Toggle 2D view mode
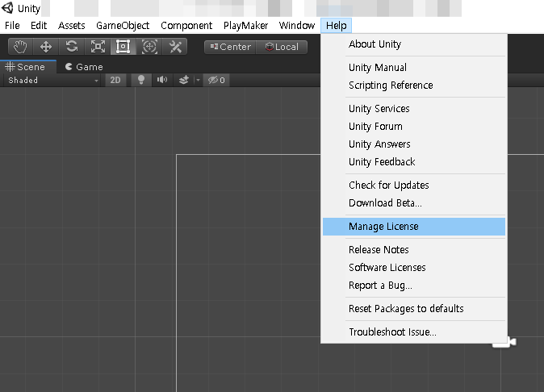The width and height of the screenshot is (544, 392). [x=115, y=80]
